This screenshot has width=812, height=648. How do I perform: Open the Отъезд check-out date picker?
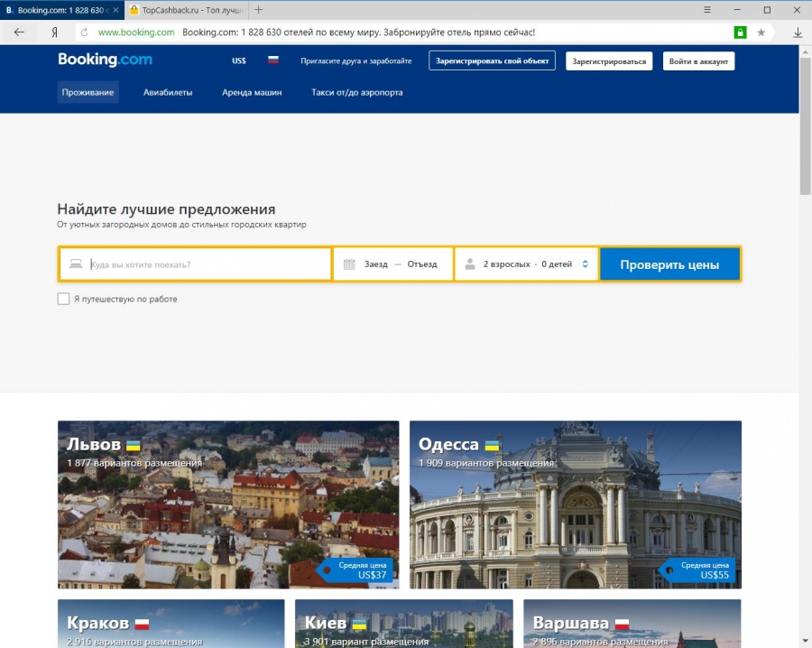pyautogui.click(x=422, y=264)
